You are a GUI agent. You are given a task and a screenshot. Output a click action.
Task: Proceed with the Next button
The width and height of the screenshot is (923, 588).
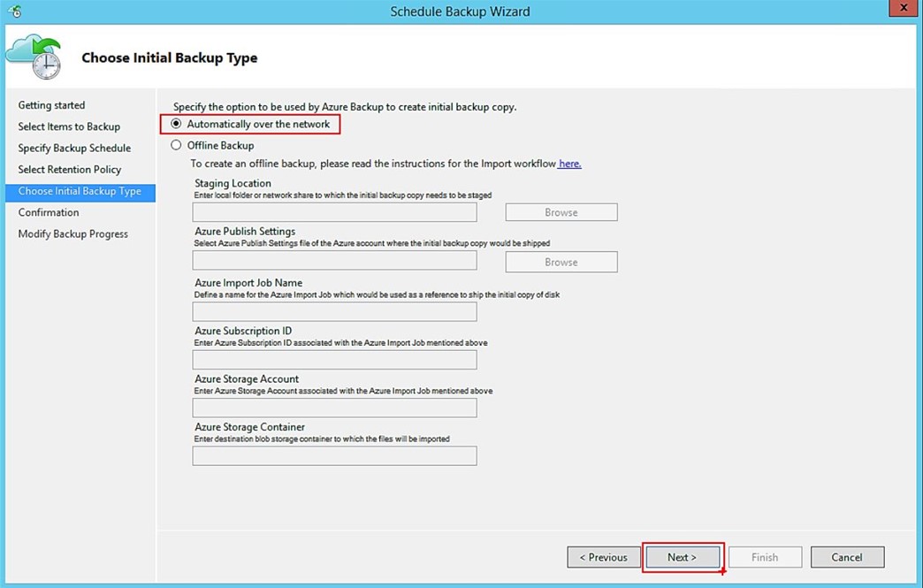683,557
